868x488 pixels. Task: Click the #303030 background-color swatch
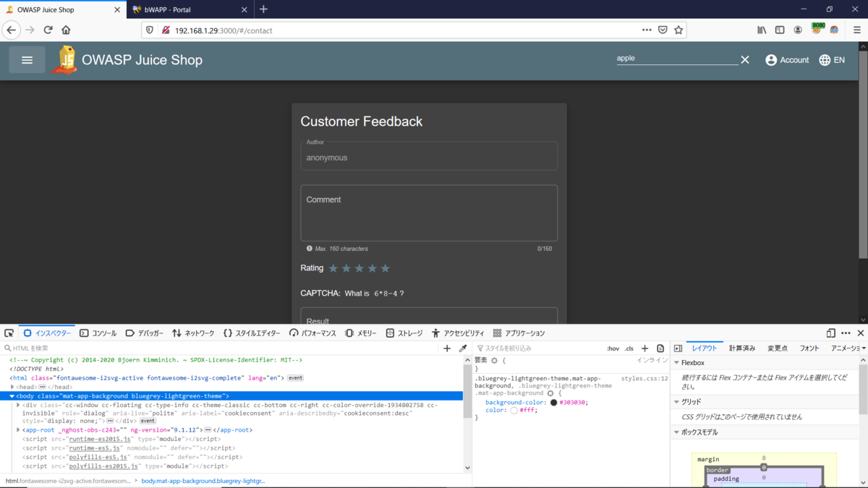554,403
